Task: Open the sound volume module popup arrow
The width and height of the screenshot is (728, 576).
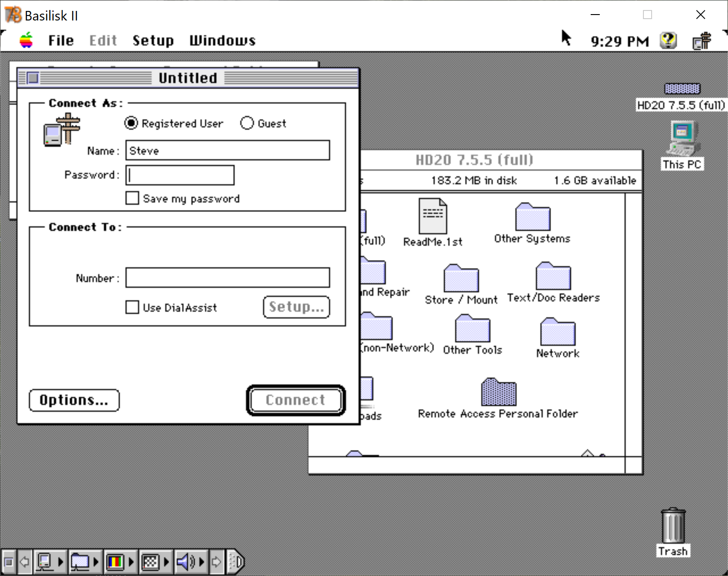Action: [x=201, y=562]
